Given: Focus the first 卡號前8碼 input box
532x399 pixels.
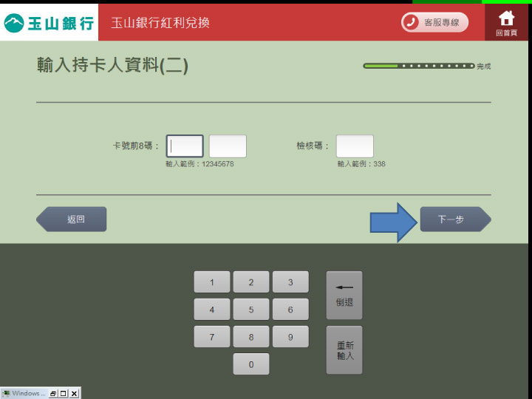Looking at the screenshot, I should (185, 146).
